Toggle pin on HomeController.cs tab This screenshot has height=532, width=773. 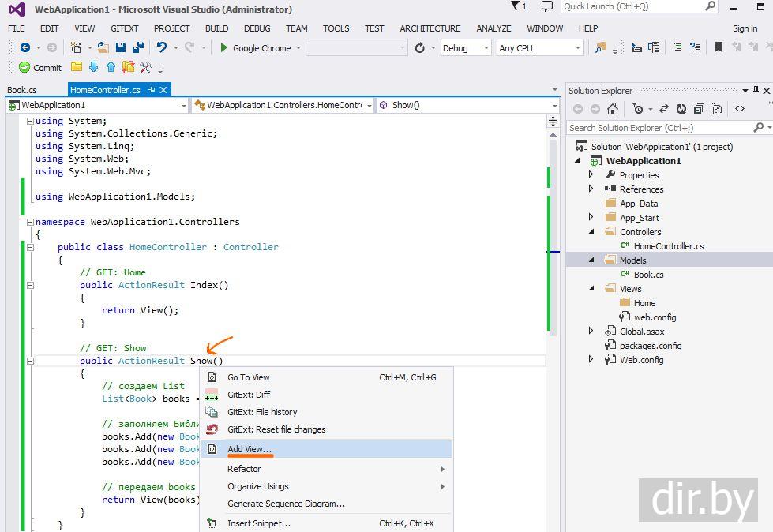coord(152,90)
